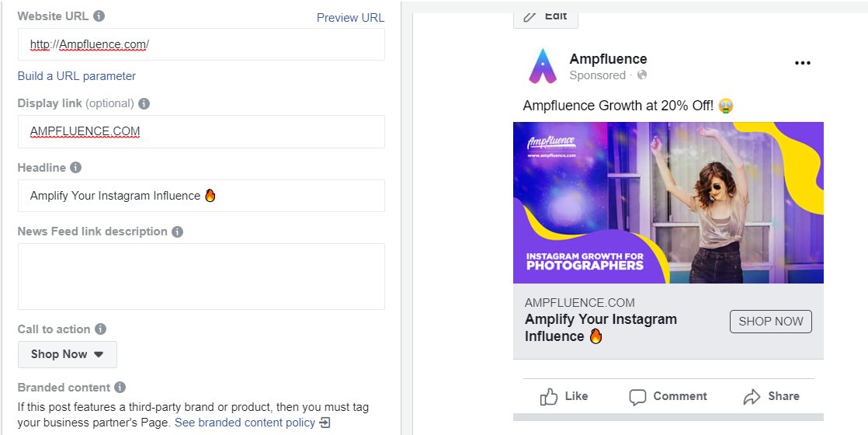Click the Share arrow icon
The width and height of the screenshot is (868, 435).
click(x=752, y=397)
